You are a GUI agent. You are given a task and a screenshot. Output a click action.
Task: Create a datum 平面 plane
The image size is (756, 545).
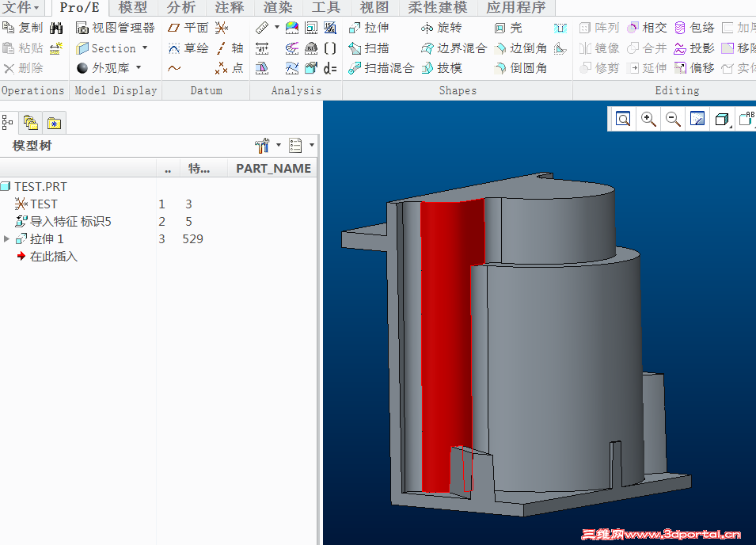point(188,28)
